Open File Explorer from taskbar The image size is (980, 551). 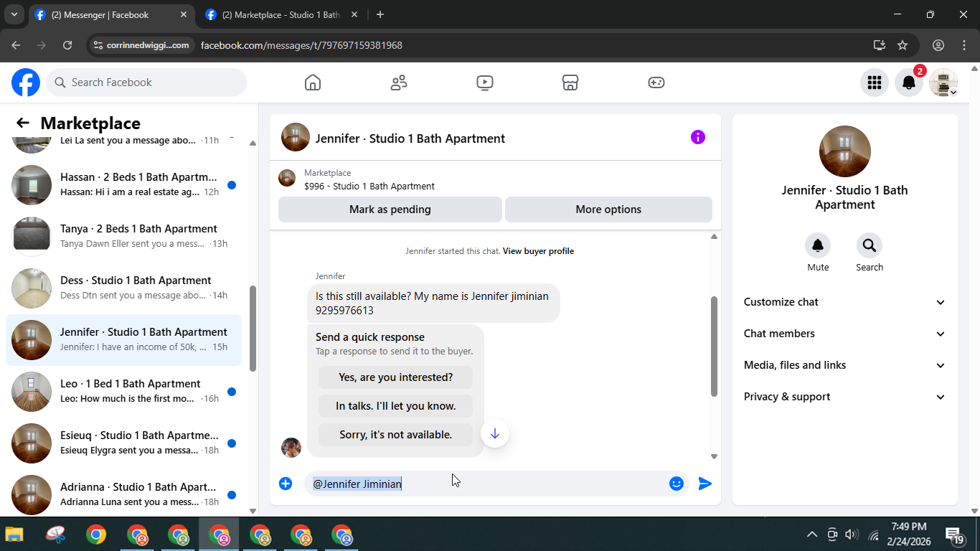pyautogui.click(x=14, y=534)
